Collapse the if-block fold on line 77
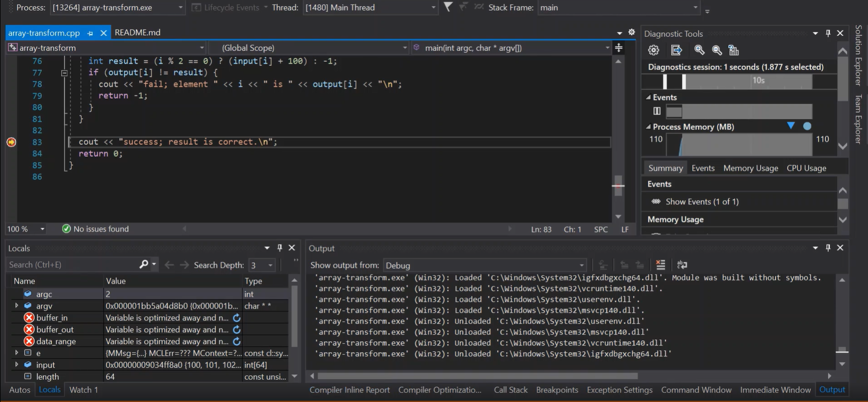The image size is (868, 402). [64, 73]
